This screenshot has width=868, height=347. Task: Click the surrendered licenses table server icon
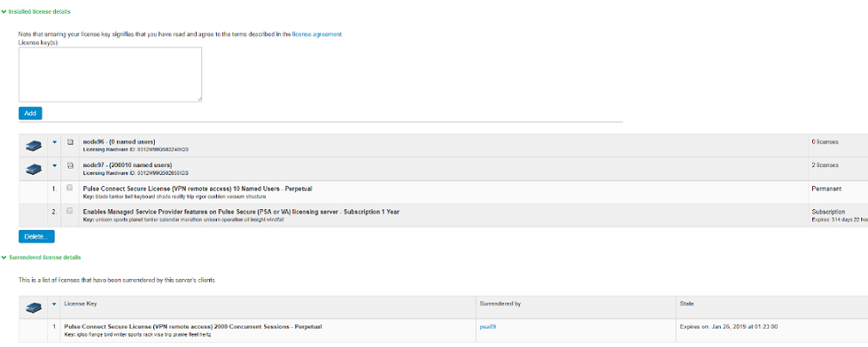tap(33, 307)
